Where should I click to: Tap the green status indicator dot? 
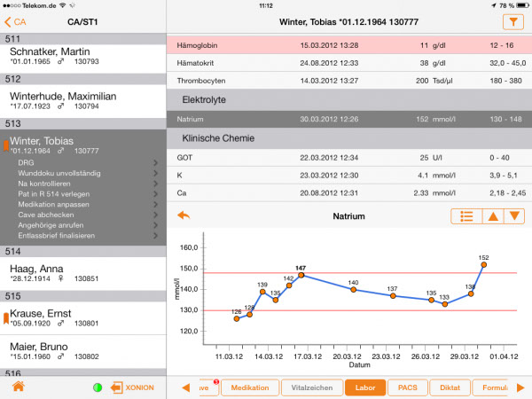[x=97, y=387]
